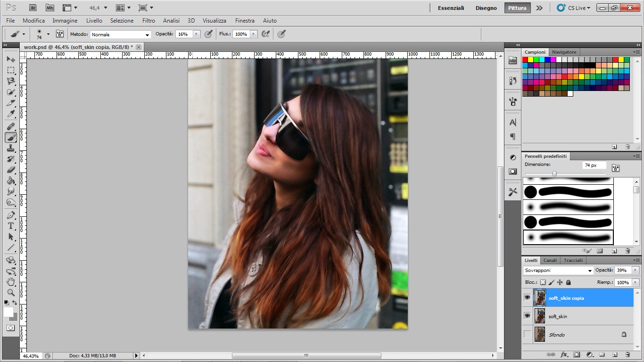
Task: Open the CS Live menu button
Action: (x=574, y=8)
